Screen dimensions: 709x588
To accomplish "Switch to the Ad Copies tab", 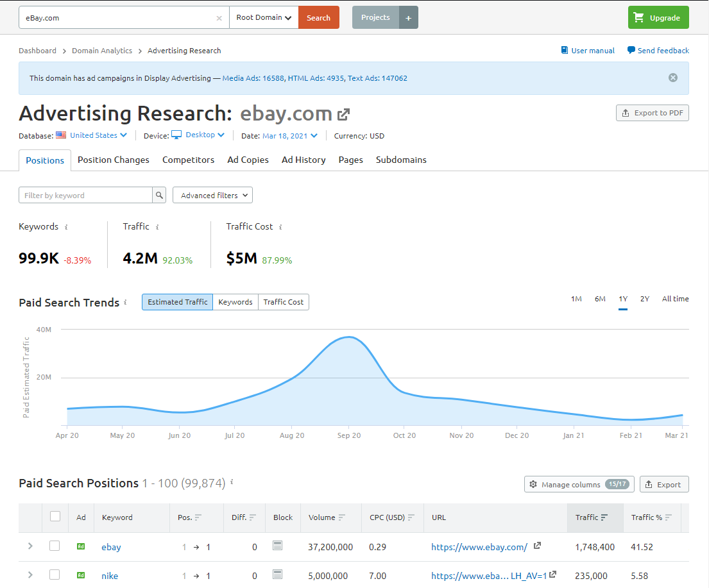I will 248,160.
